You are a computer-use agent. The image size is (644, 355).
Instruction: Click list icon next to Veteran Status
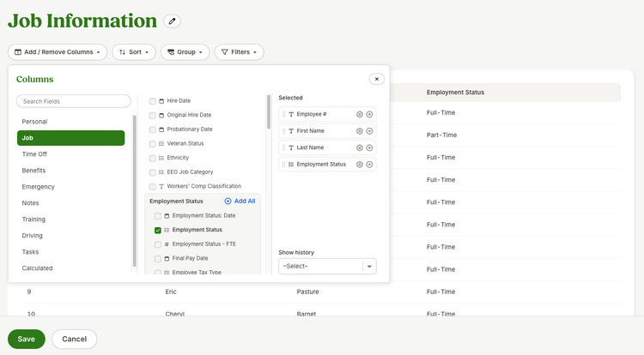[161, 143]
